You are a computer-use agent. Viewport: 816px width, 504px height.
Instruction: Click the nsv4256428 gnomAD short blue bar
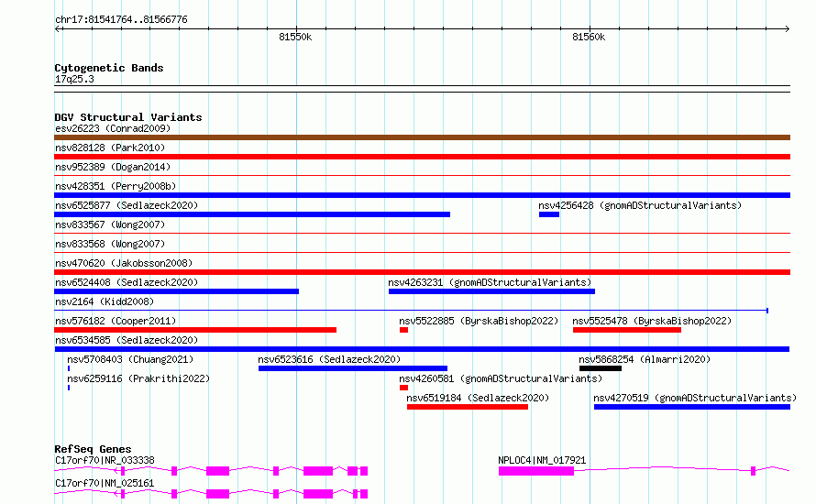[x=549, y=214]
